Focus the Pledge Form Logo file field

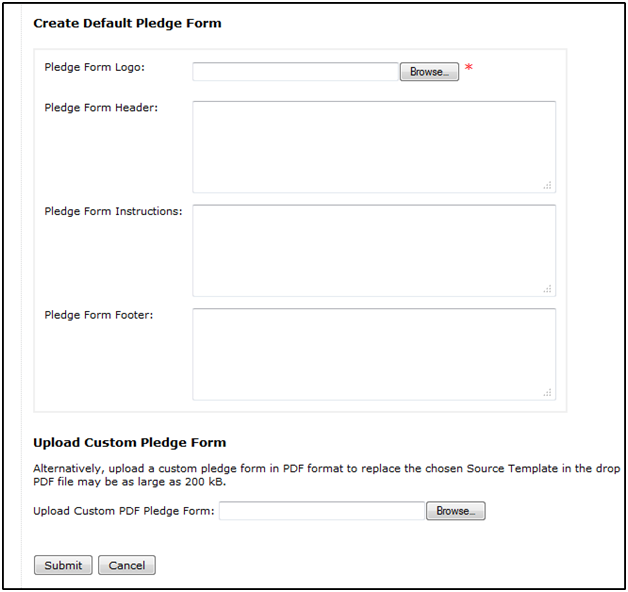(x=296, y=72)
